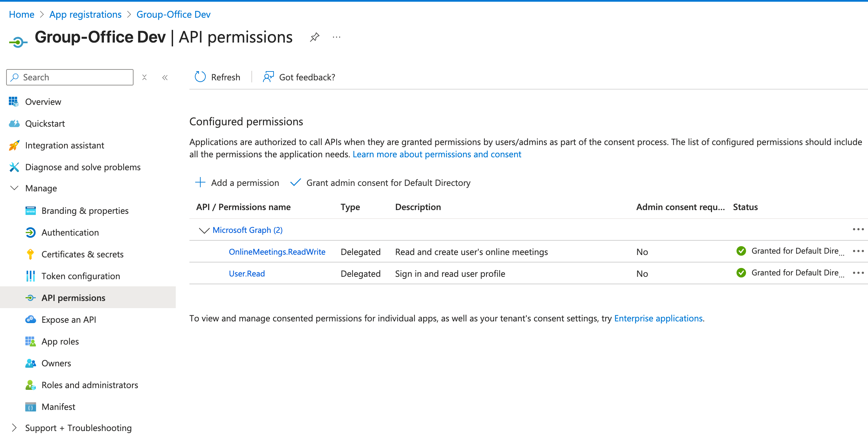
Task: Click the Diagnose and solve problems tools icon
Action: [x=14, y=167]
